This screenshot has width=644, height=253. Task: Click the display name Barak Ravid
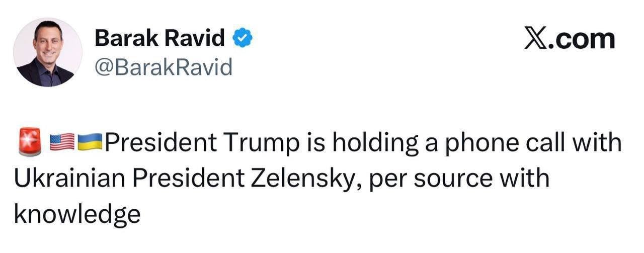point(159,38)
